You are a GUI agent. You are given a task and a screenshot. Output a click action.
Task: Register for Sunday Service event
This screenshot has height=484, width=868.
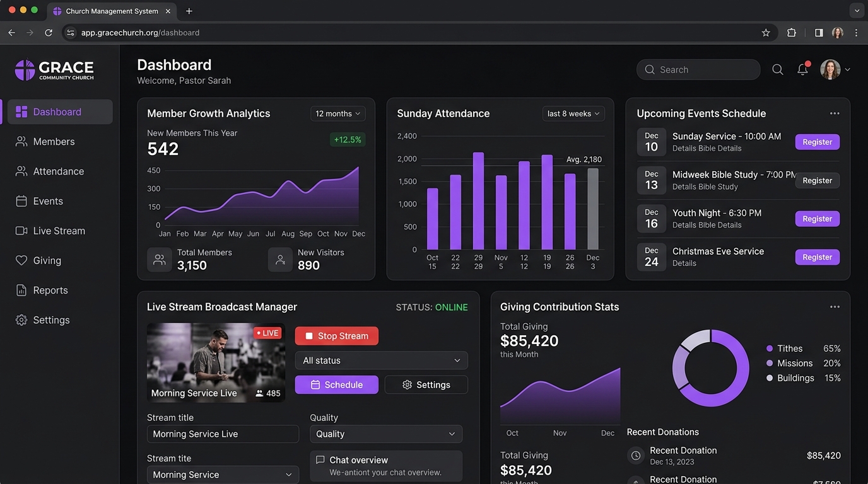click(x=817, y=142)
